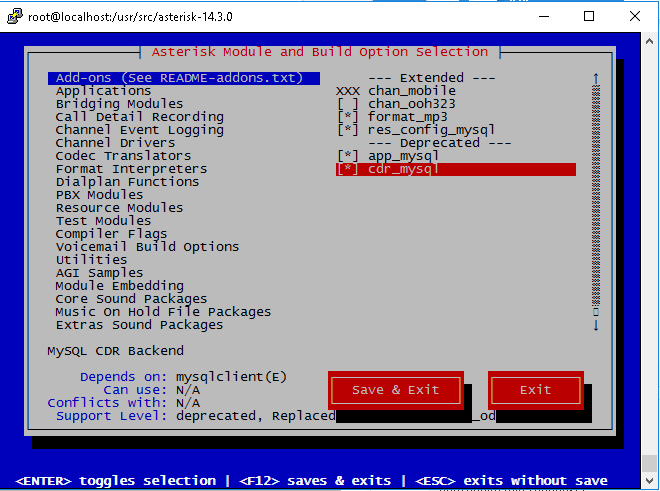Select Channel Event Logging category
This screenshot has height=491, width=660.
(x=140, y=130)
